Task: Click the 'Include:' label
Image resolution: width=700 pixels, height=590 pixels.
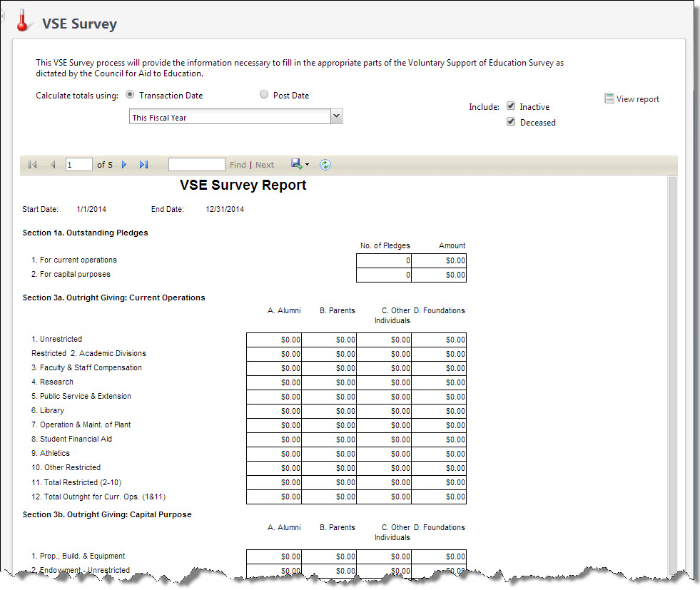Action: point(484,107)
